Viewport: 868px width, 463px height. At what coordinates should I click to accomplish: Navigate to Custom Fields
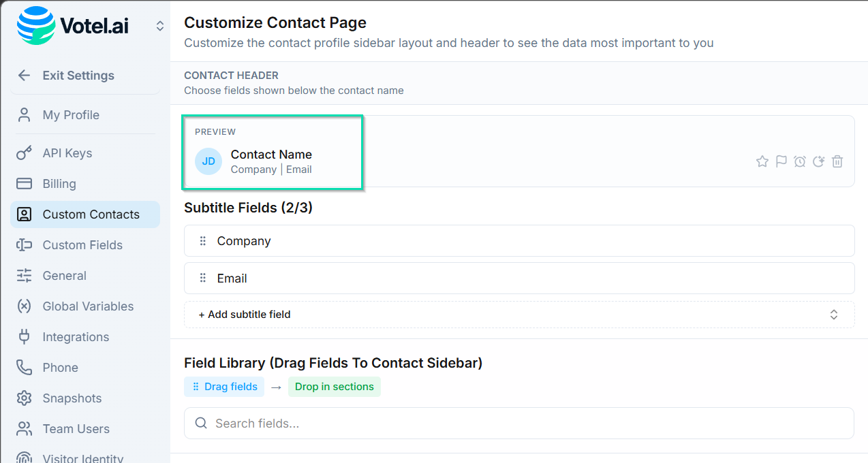82,245
